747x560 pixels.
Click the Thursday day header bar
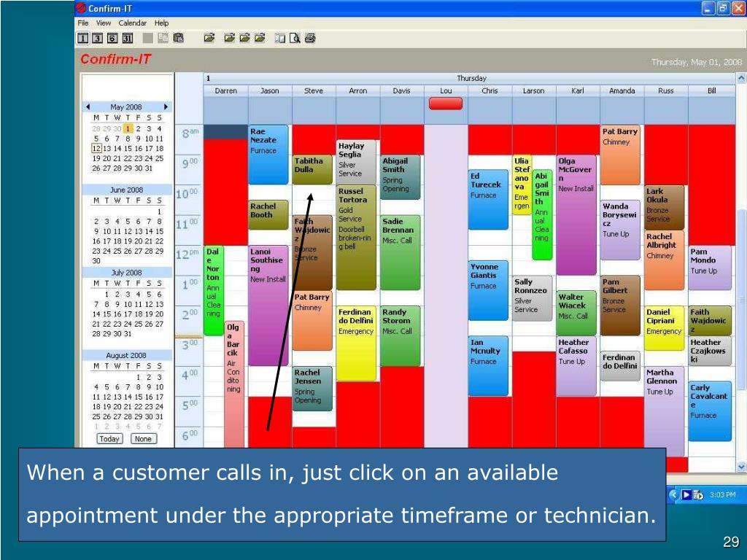point(470,78)
